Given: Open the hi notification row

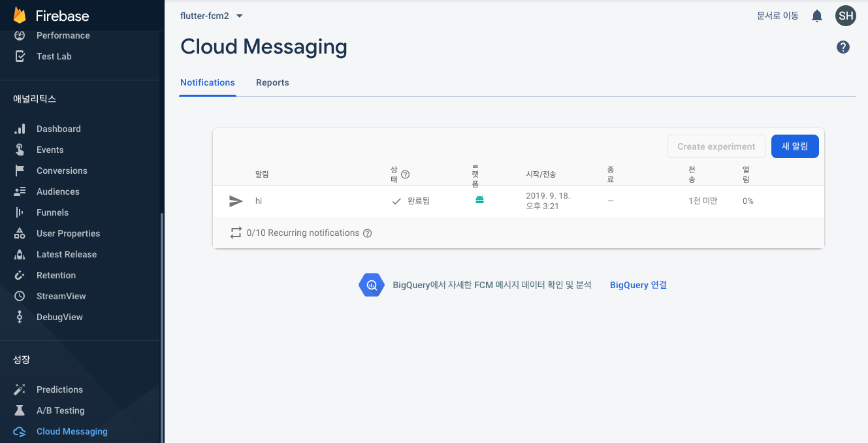Looking at the screenshot, I should point(519,201).
